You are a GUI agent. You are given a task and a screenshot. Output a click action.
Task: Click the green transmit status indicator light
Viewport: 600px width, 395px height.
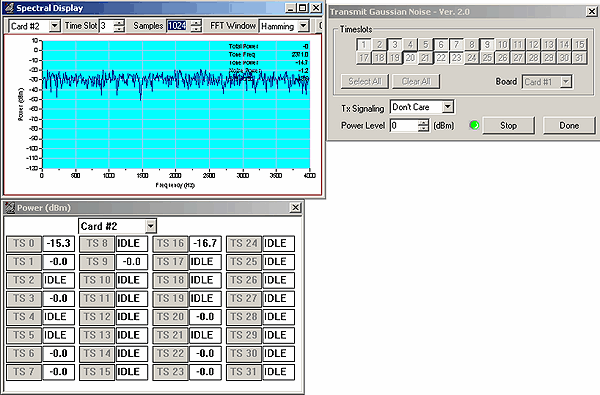coord(474,125)
